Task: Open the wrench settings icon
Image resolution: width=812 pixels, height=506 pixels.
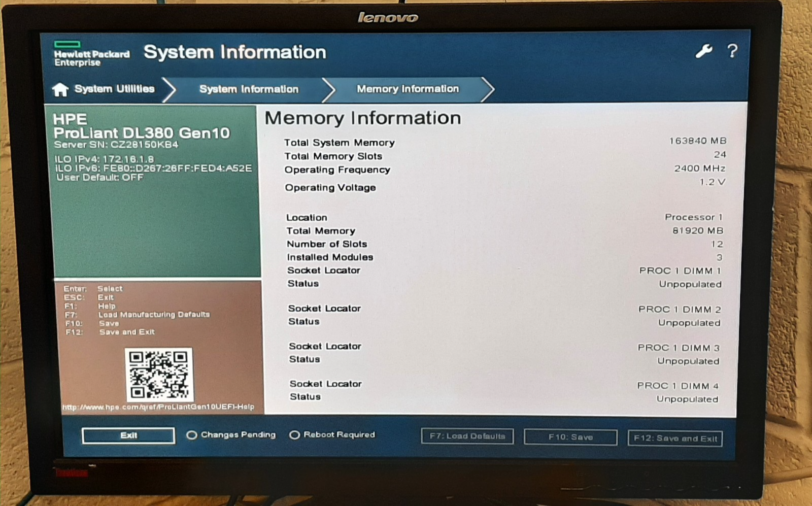Action: (703, 51)
